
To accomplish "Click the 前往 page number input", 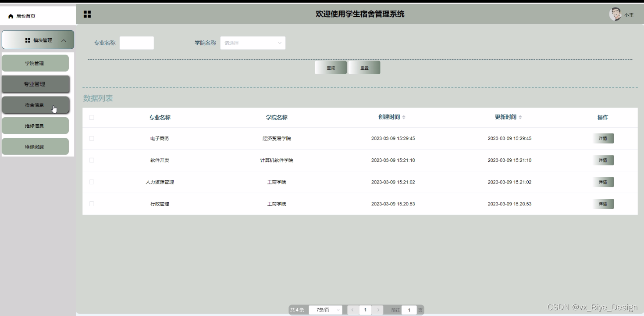I will point(409,310).
